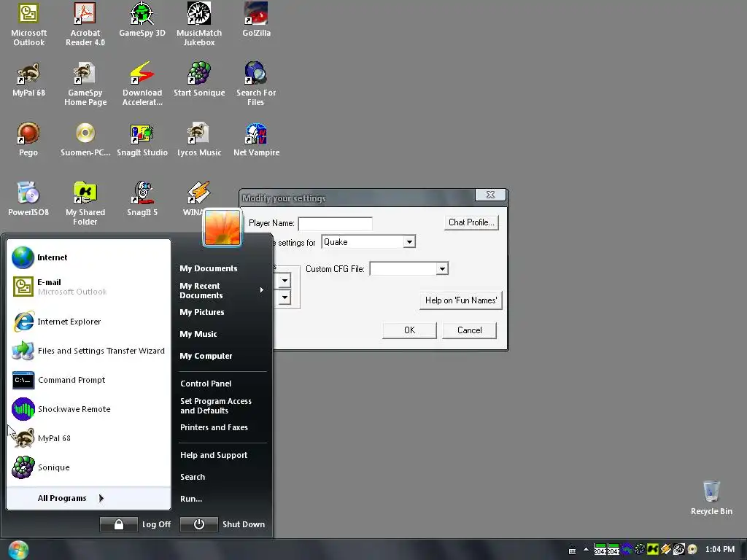
Task: Open Shockwave Remote from Start menu
Action: click(88, 409)
